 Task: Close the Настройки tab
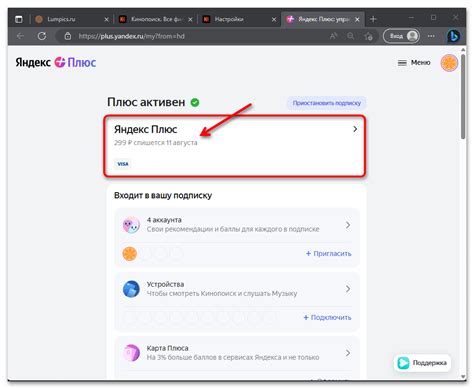coord(274,19)
